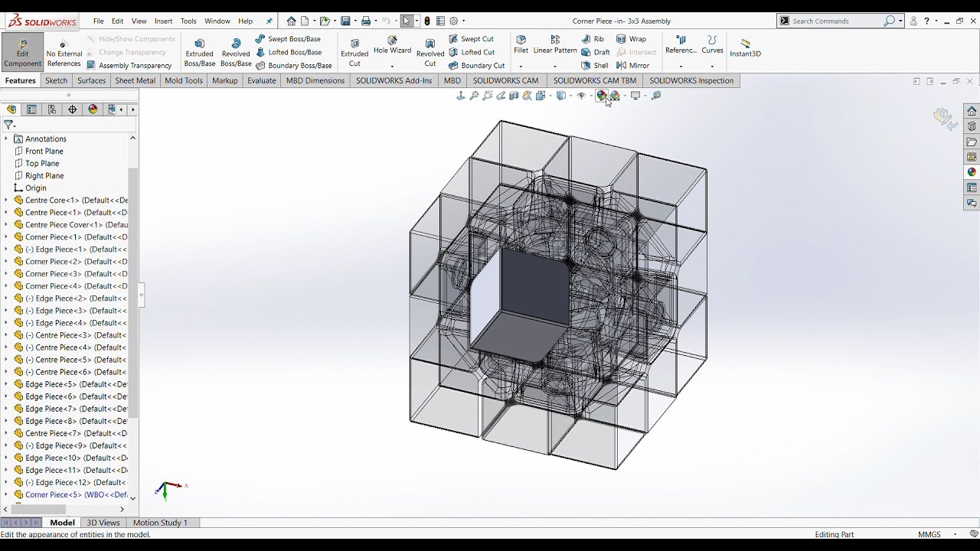
Task: Select the Revolved Boss/Base tool
Action: coord(236,53)
